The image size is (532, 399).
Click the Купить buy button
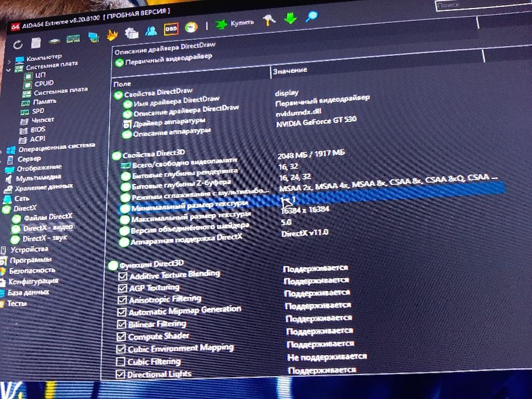(x=234, y=23)
